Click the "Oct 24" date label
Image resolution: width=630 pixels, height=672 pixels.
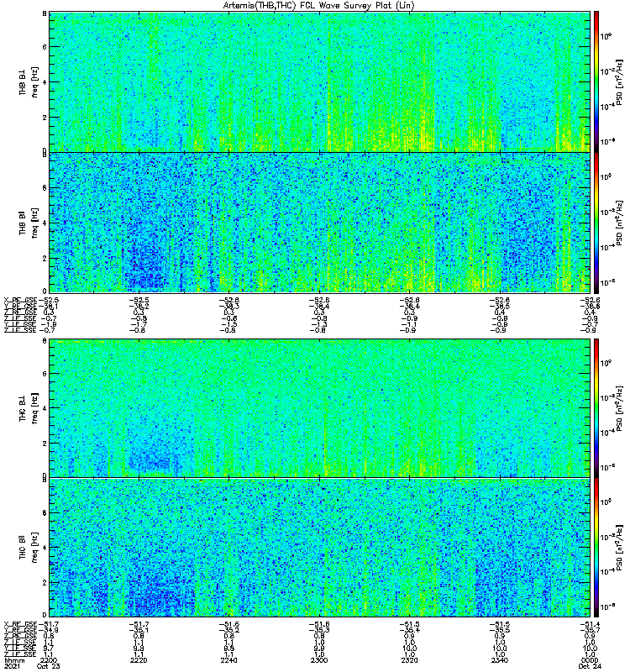tap(590, 666)
